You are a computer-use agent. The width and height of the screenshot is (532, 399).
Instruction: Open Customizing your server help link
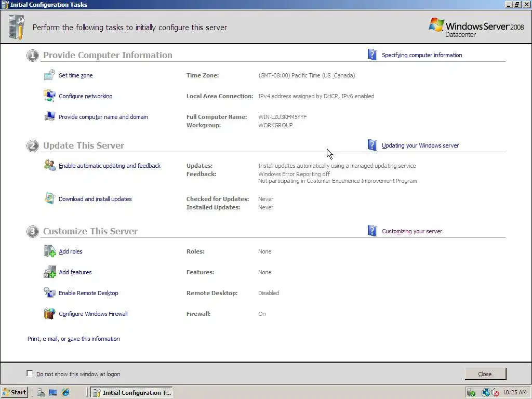[x=412, y=231]
